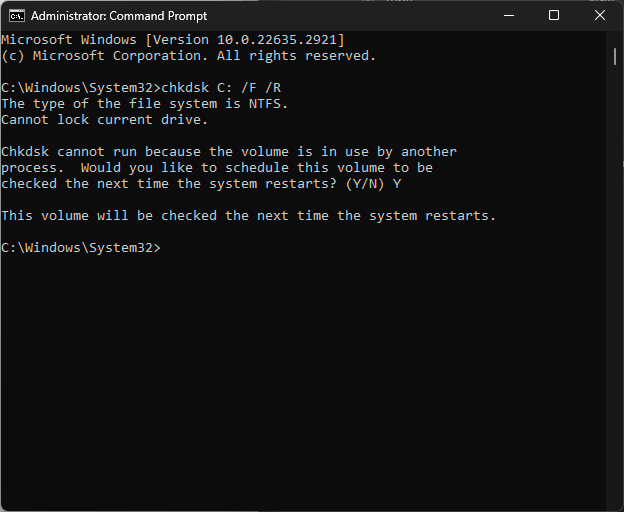Maximize the Command Prompt window
Viewport: 624px width, 512px height.
tap(554, 16)
